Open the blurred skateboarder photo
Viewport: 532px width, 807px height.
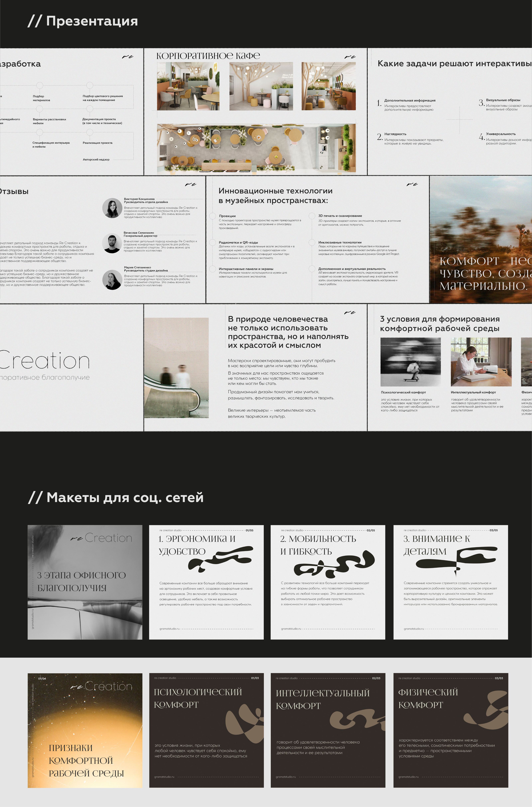point(410,362)
